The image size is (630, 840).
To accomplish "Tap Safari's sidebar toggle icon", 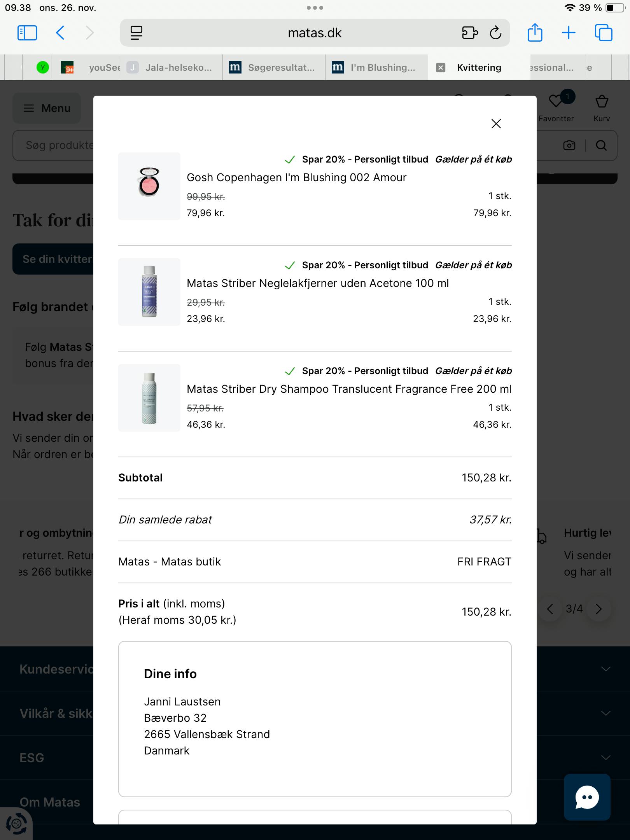I will (x=27, y=33).
